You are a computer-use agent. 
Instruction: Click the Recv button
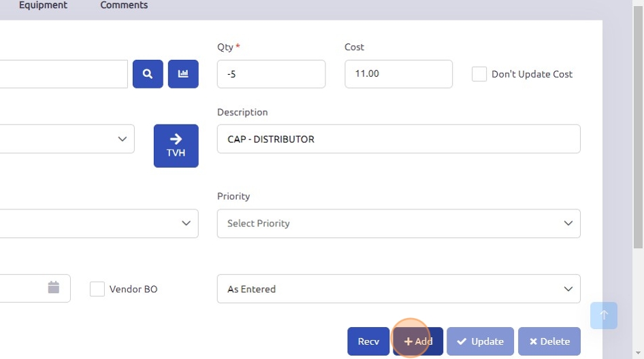[x=368, y=341]
